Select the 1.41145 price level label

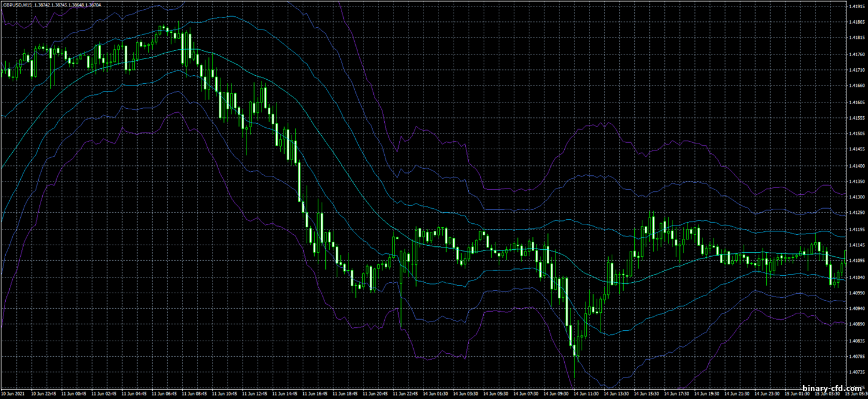coord(857,245)
